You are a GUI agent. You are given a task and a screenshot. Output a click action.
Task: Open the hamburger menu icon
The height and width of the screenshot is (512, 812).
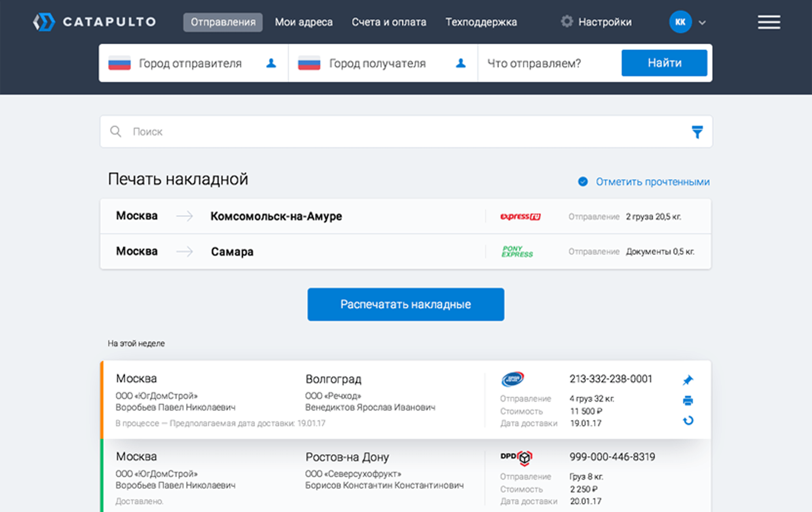coord(769,22)
